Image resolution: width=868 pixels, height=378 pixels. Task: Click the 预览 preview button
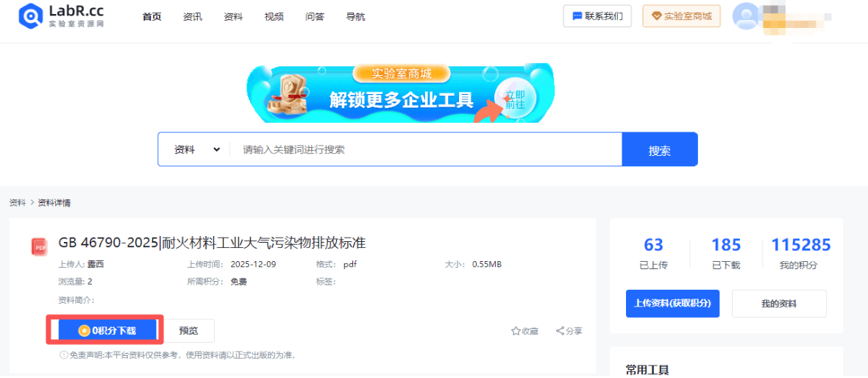pos(189,330)
